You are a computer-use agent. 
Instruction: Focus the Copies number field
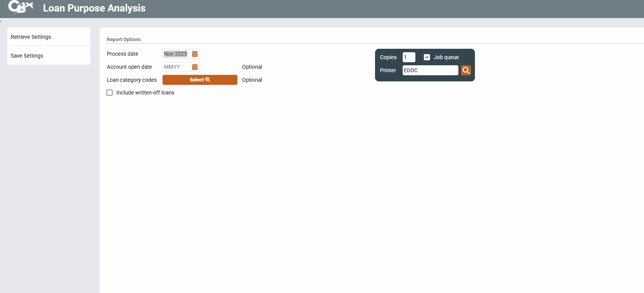coord(408,57)
